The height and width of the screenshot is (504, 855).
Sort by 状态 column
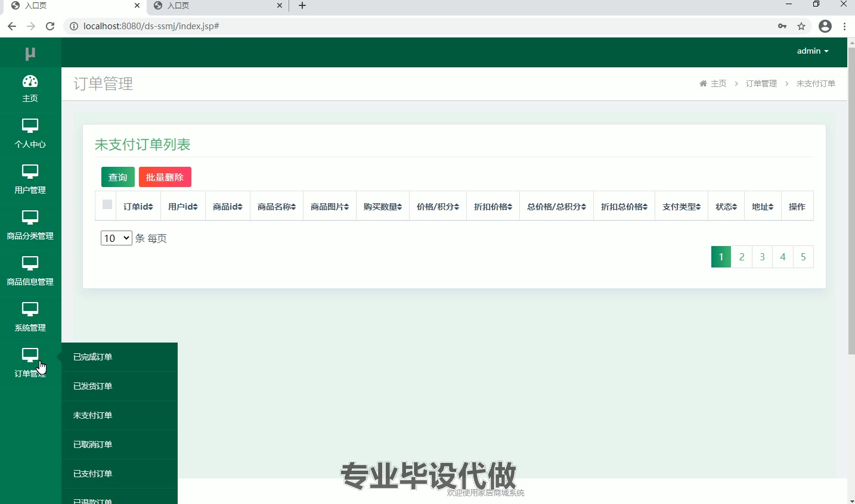[x=726, y=207]
